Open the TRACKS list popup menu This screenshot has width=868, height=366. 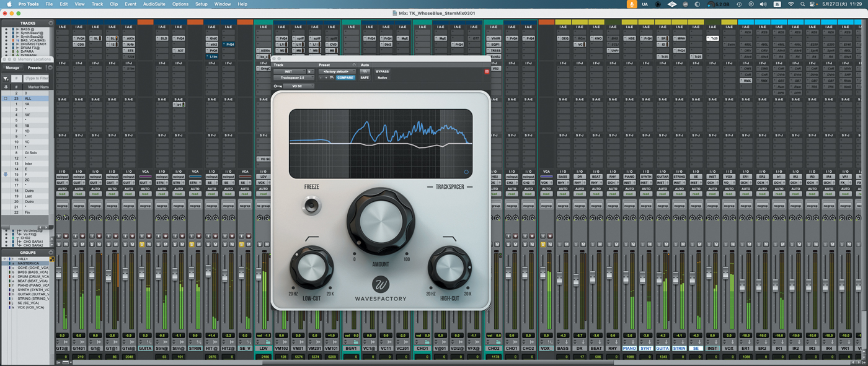click(51, 23)
